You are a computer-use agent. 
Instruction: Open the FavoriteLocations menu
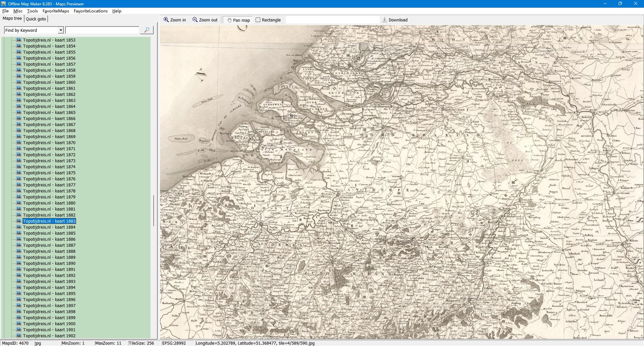pos(91,11)
